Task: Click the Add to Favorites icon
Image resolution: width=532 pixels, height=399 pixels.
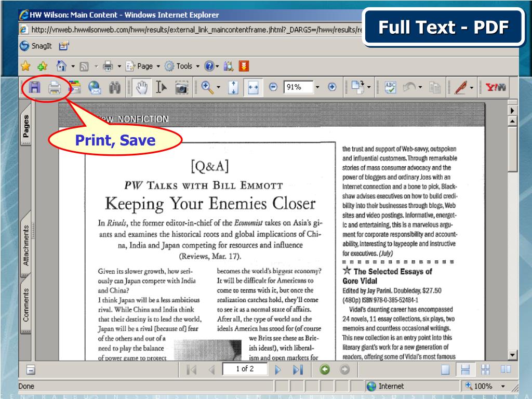Action: click(43, 66)
